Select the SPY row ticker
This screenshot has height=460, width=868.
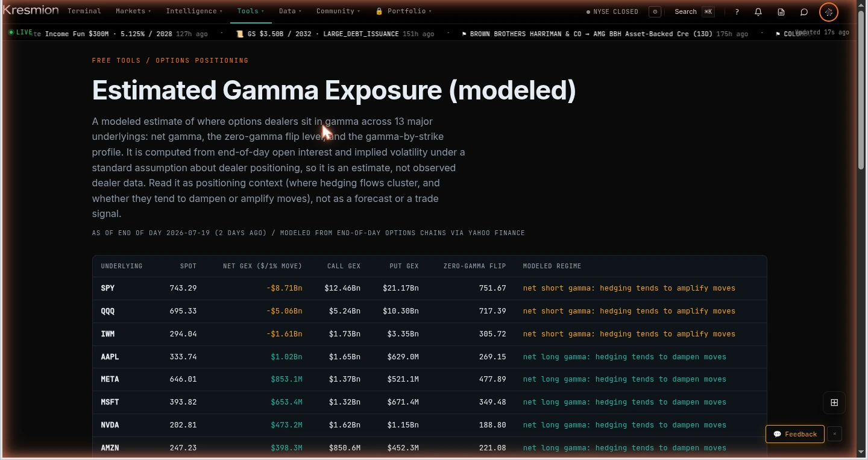(x=108, y=288)
